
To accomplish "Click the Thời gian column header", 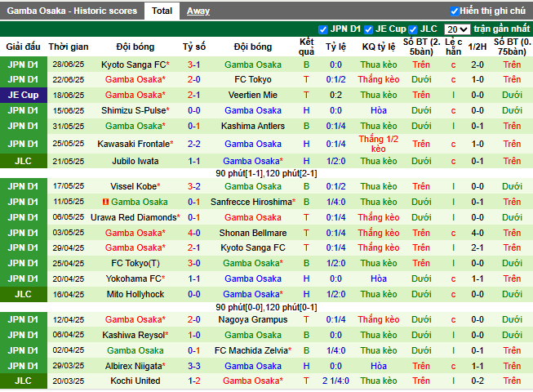I will pos(69,47).
